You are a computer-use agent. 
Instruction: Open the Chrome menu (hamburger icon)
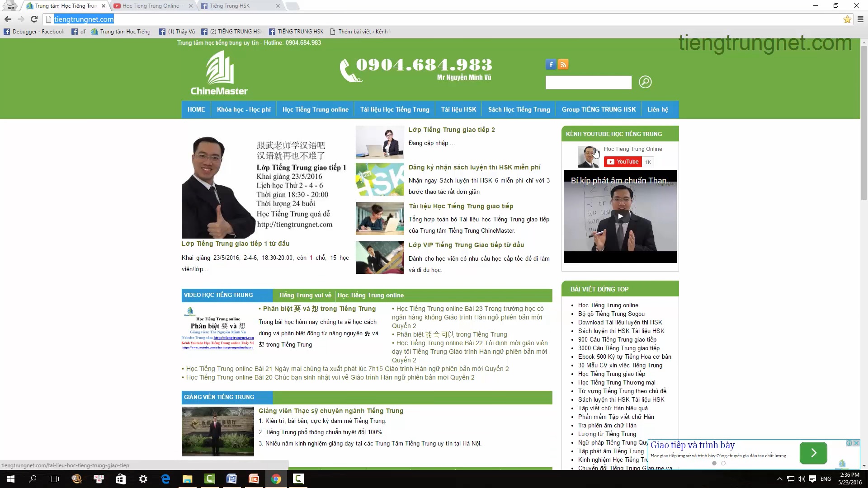pos(860,19)
